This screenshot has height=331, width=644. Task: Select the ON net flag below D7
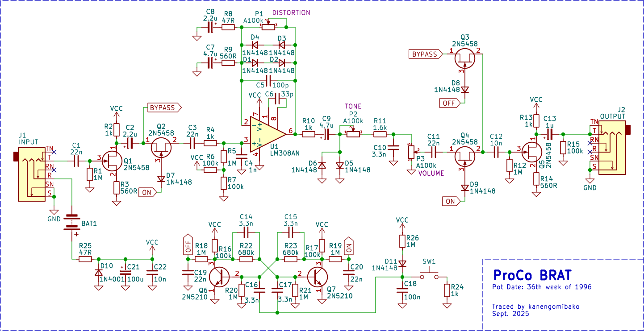[148, 193]
